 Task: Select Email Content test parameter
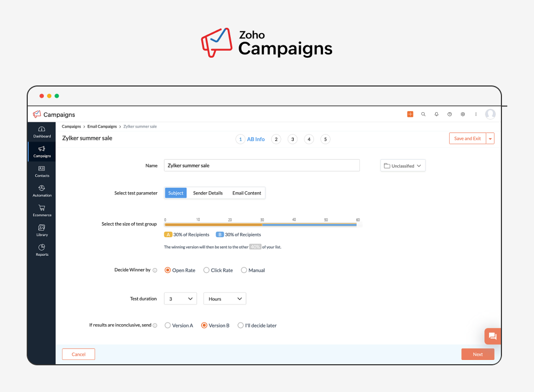click(247, 193)
